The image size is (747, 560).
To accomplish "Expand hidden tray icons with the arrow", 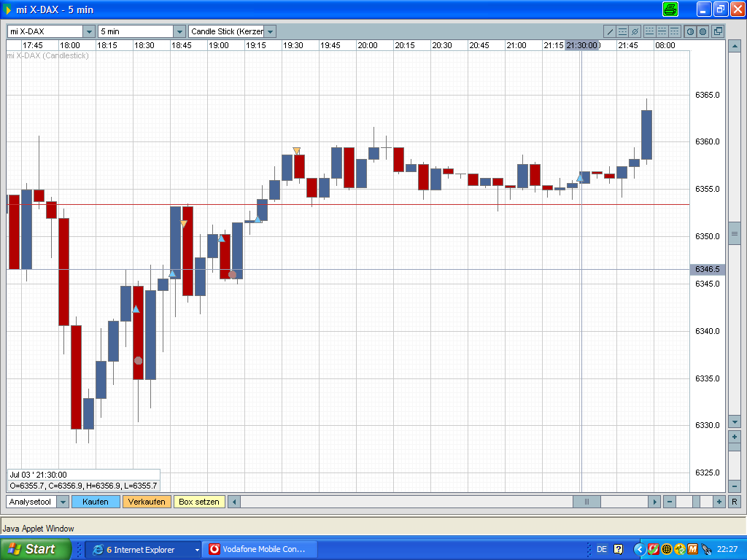I will pyautogui.click(x=639, y=550).
